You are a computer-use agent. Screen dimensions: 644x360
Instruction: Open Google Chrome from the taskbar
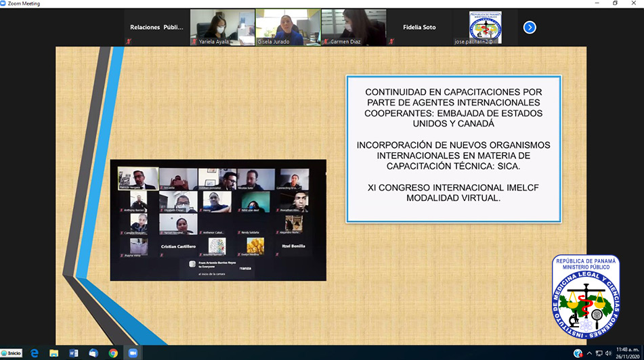point(113,353)
